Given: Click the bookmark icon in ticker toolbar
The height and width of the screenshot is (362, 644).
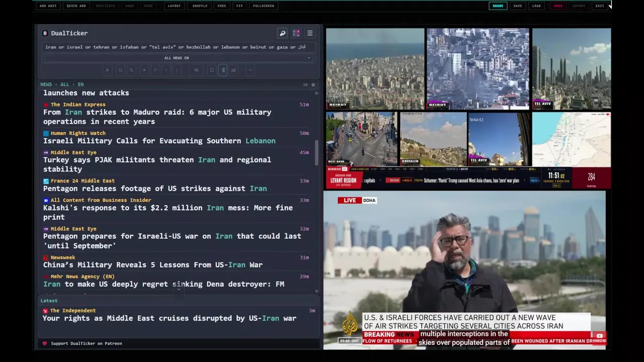Looking at the screenshot, I should pyautogui.click(x=212, y=70).
